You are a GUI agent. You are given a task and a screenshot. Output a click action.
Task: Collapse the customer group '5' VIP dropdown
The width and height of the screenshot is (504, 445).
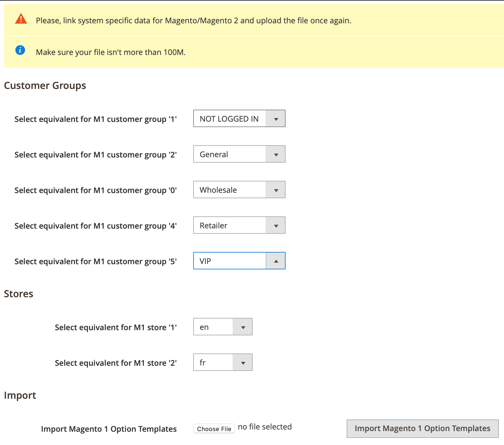coord(239,261)
